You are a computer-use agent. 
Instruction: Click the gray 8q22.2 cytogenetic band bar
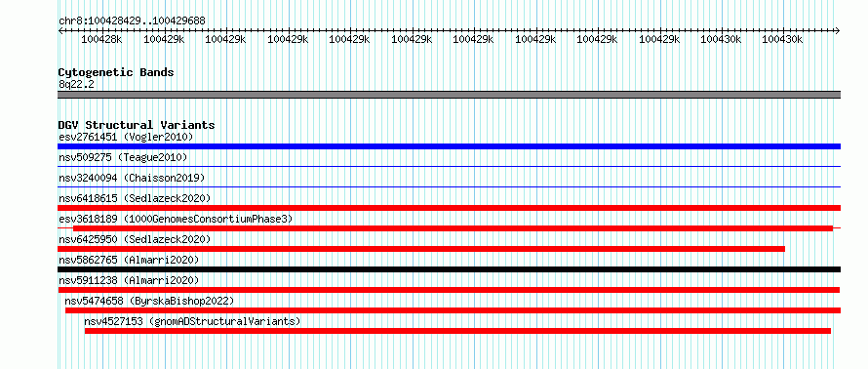pyautogui.click(x=449, y=95)
